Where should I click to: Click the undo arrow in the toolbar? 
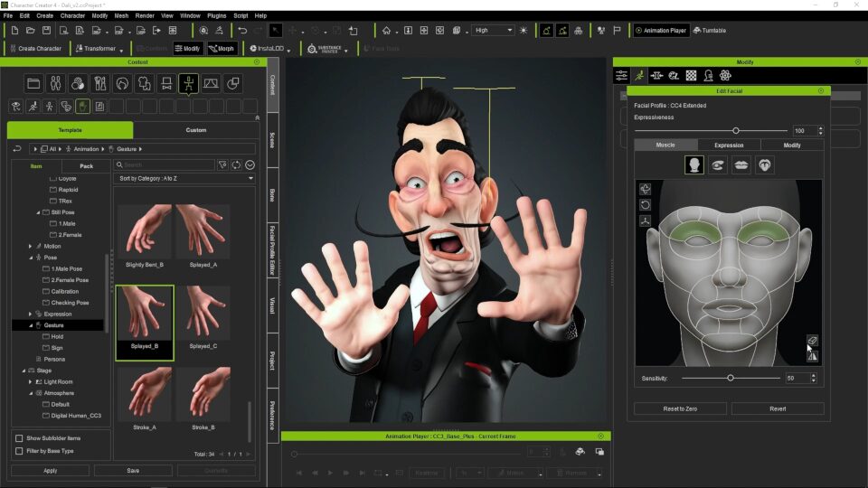242,31
